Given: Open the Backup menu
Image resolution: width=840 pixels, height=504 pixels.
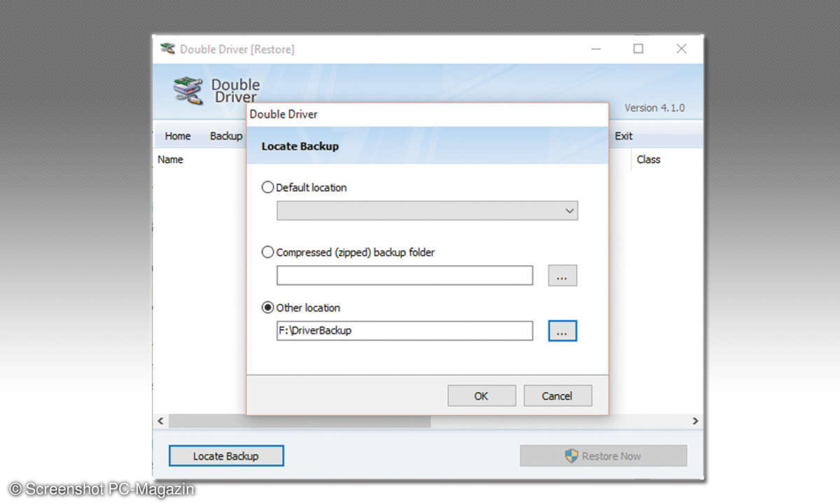Looking at the screenshot, I should point(226,136).
